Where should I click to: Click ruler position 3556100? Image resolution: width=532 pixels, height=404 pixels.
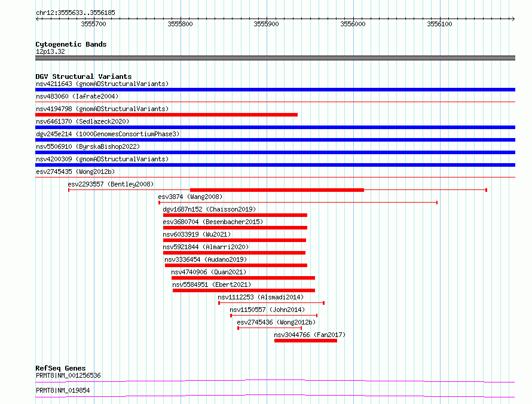pyautogui.click(x=440, y=24)
